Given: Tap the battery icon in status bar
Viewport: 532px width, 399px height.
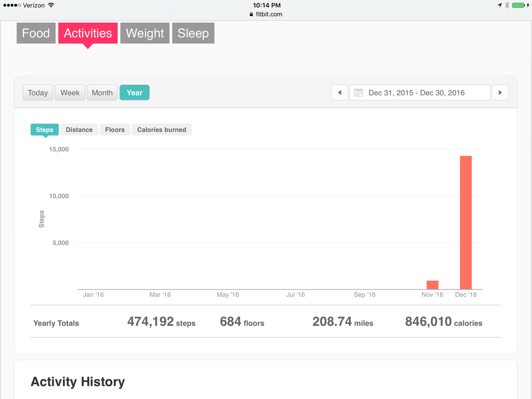Looking at the screenshot, I should coord(519,5).
